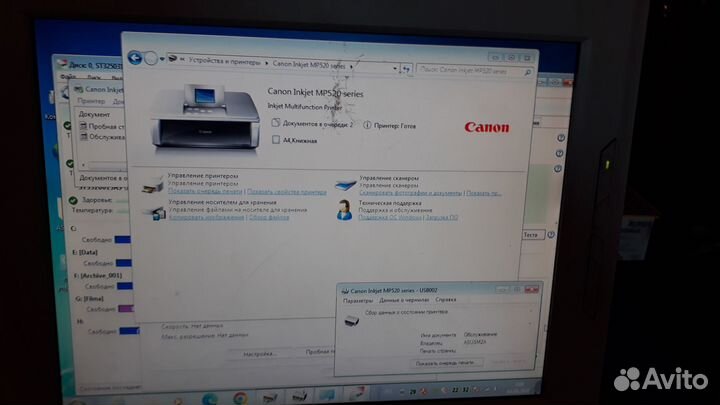Select the Canon MP520 printer picture
720x405 pixels.
[205, 120]
